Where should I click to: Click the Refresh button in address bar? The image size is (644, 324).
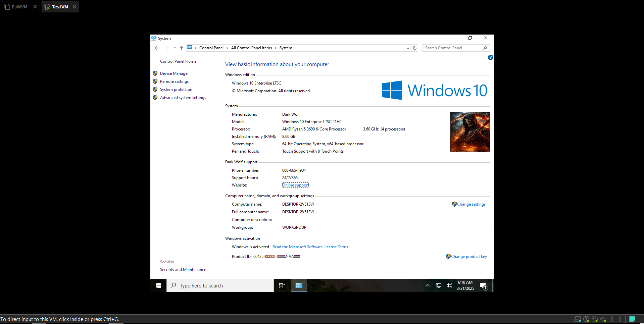coord(415,48)
